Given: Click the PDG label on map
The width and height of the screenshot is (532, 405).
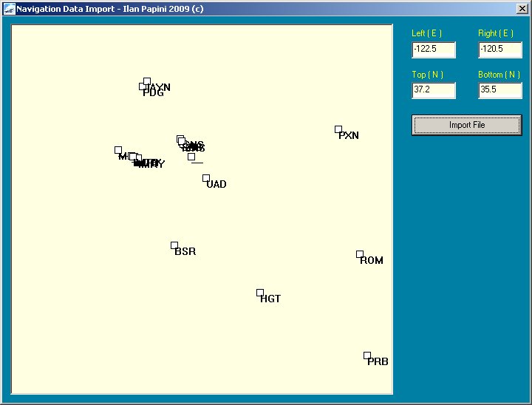Looking at the screenshot, I should [154, 93].
